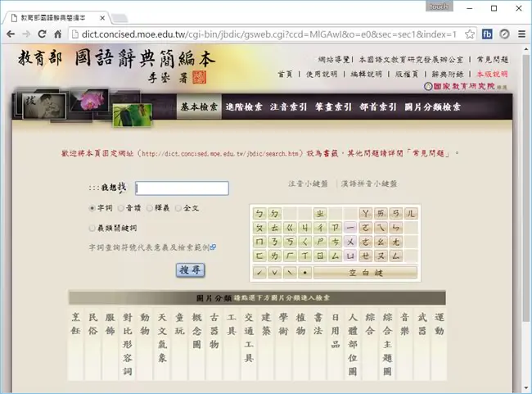Open the 網站導覽 link
The height and width of the screenshot is (394, 532).
click(x=333, y=60)
